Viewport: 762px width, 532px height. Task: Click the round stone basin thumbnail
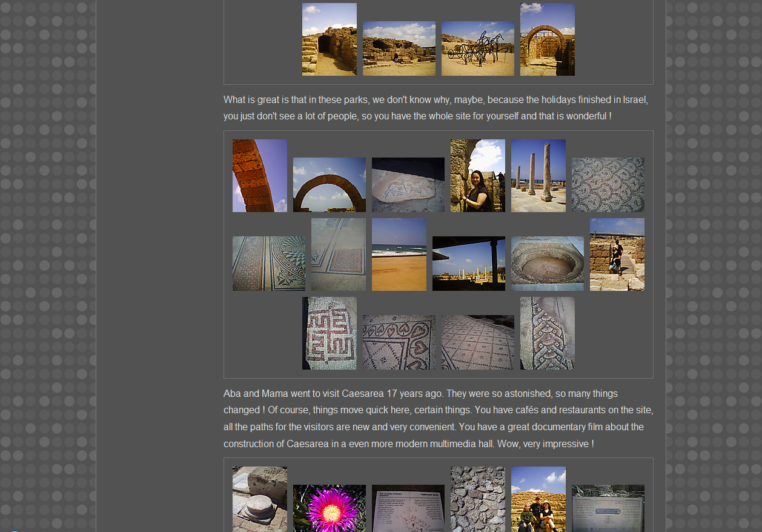547,264
